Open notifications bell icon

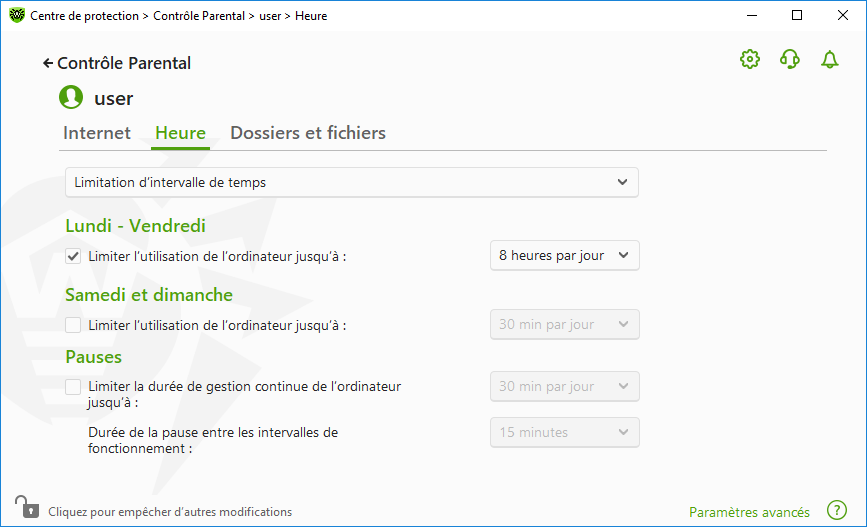829,59
